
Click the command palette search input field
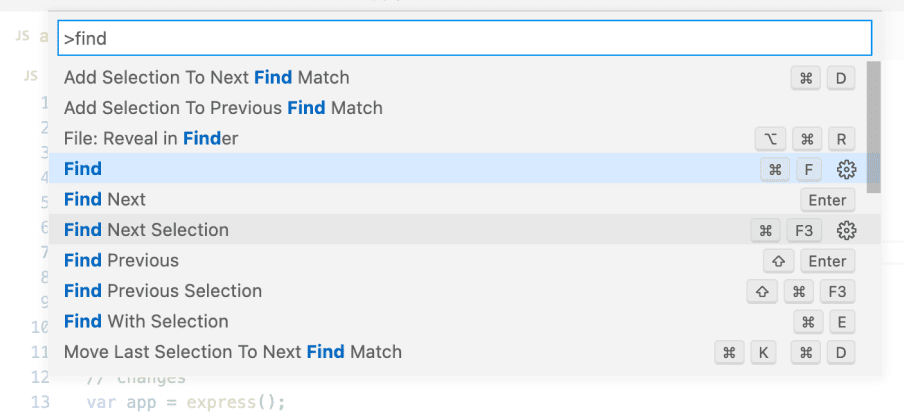[465, 39]
